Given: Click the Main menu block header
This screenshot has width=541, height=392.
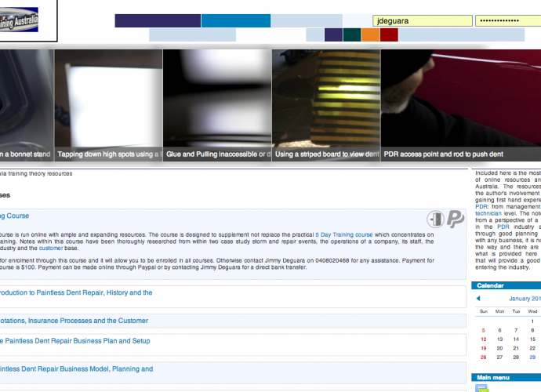Looking at the screenshot, I should [507, 378].
